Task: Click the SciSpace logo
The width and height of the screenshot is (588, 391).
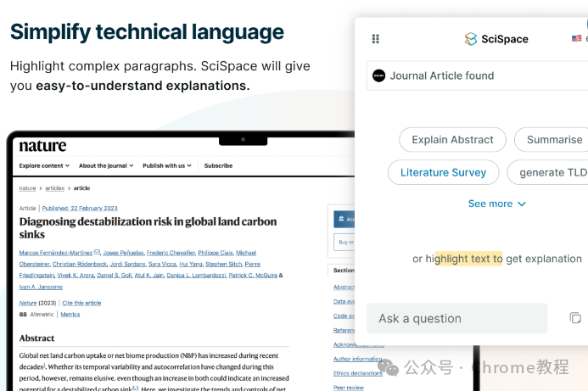Action: (496, 39)
